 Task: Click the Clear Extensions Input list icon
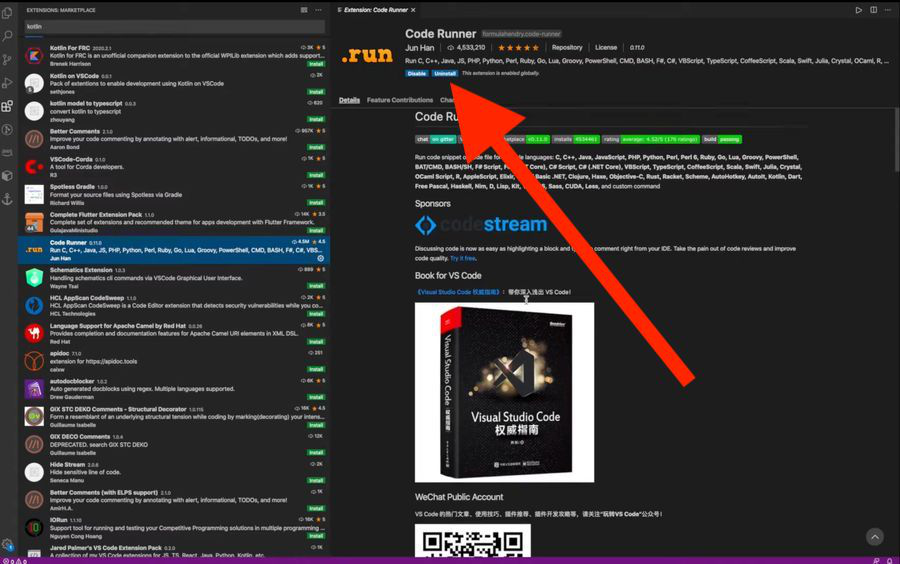(304, 10)
